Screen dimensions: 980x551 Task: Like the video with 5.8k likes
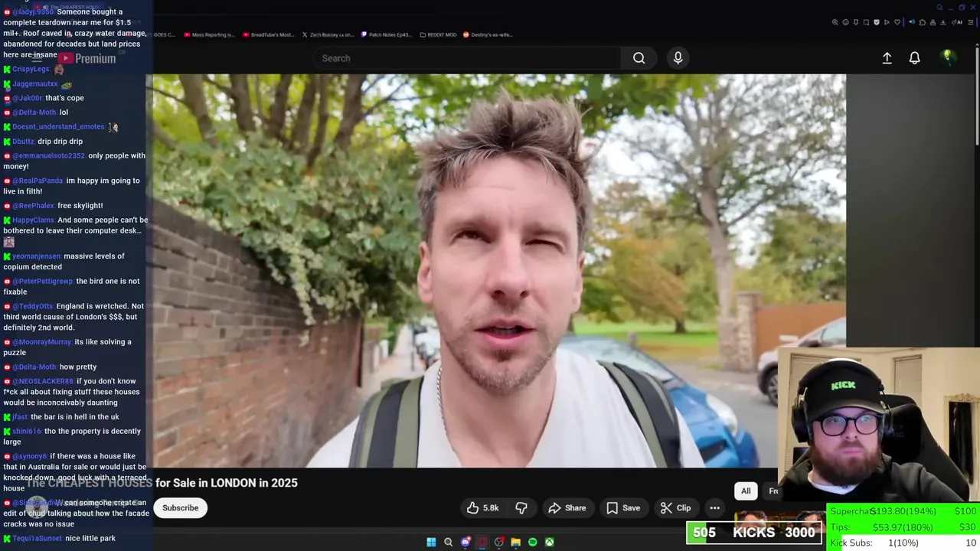(x=482, y=508)
